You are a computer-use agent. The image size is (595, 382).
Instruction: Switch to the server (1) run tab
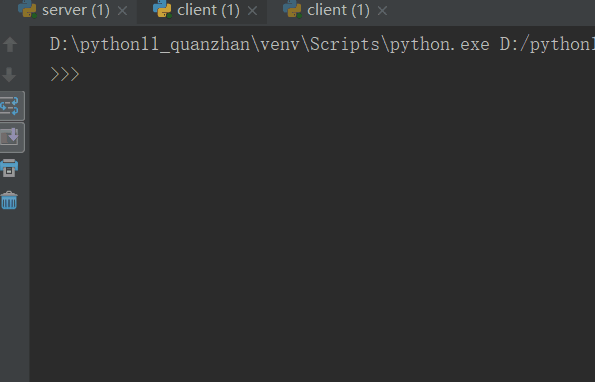(76, 10)
